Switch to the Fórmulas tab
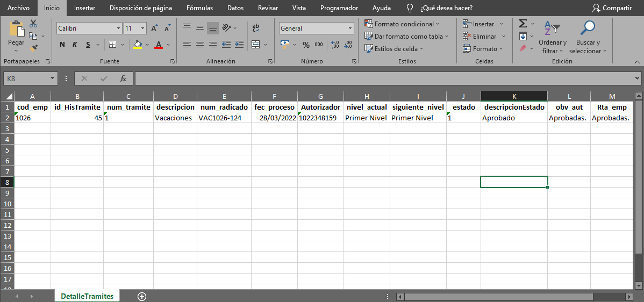This screenshot has height=302, width=644. [x=199, y=8]
